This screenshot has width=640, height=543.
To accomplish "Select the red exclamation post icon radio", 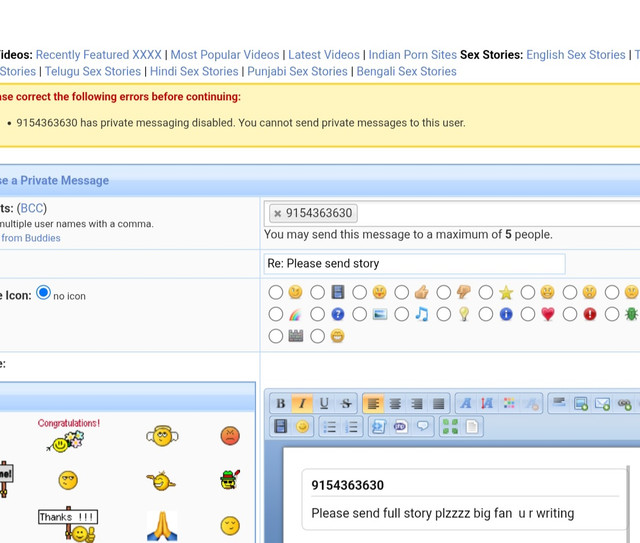I will [570, 314].
